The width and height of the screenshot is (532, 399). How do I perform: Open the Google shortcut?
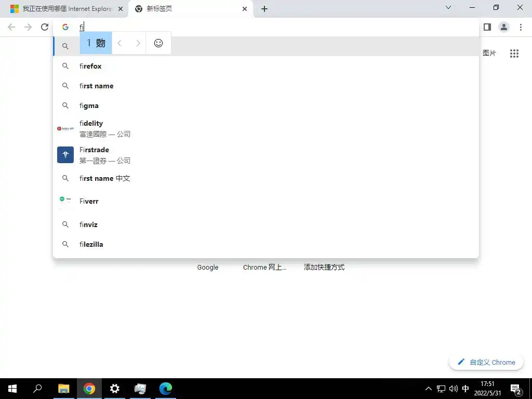pyautogui.click(x=208, y=268)
